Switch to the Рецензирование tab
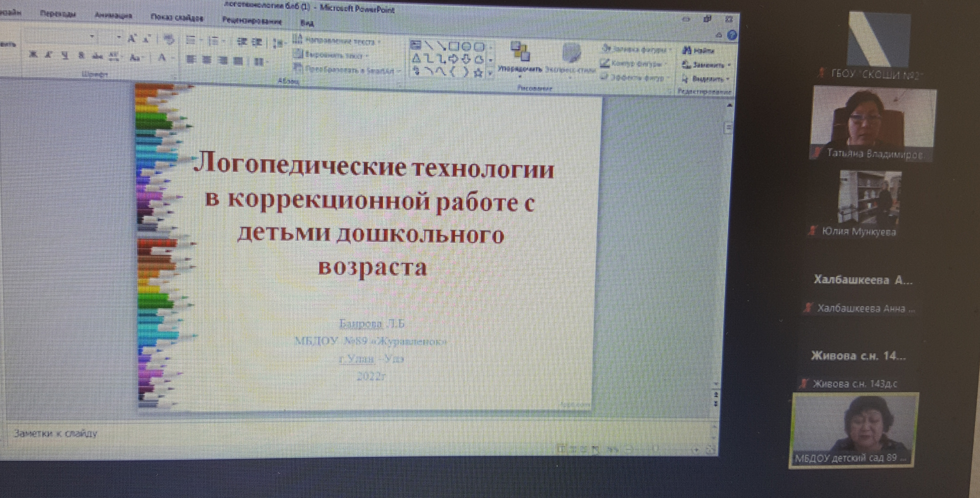Screen dimensions: 980x498 (252, 21)
